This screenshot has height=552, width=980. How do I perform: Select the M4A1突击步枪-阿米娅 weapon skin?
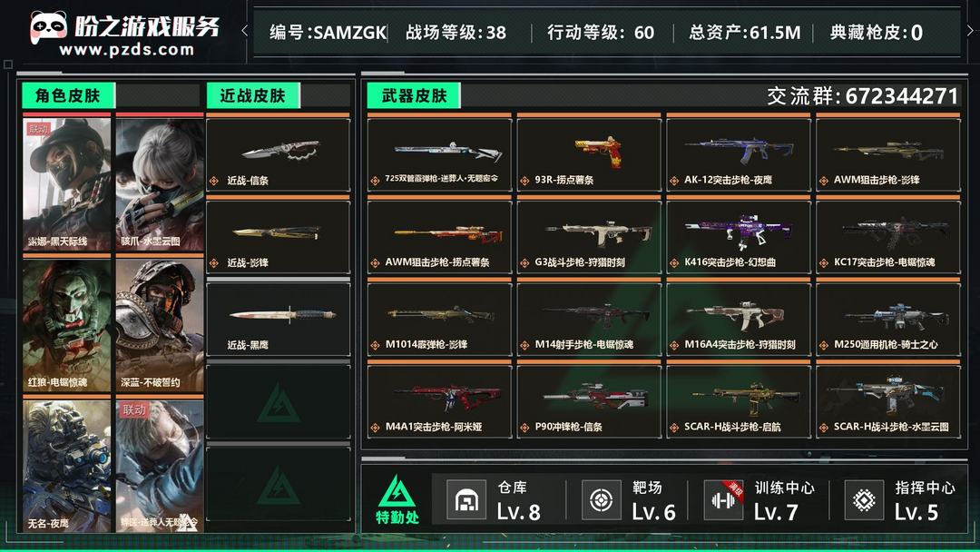tap(439, 400)
